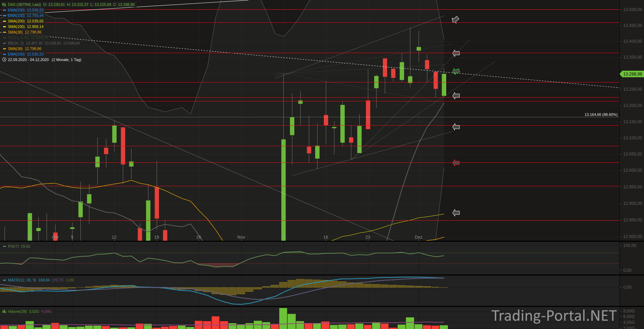This screenshot has height=329, width=644.
Task: Select the RSI(7) indicator label
Action: click(x=13, y=246)
